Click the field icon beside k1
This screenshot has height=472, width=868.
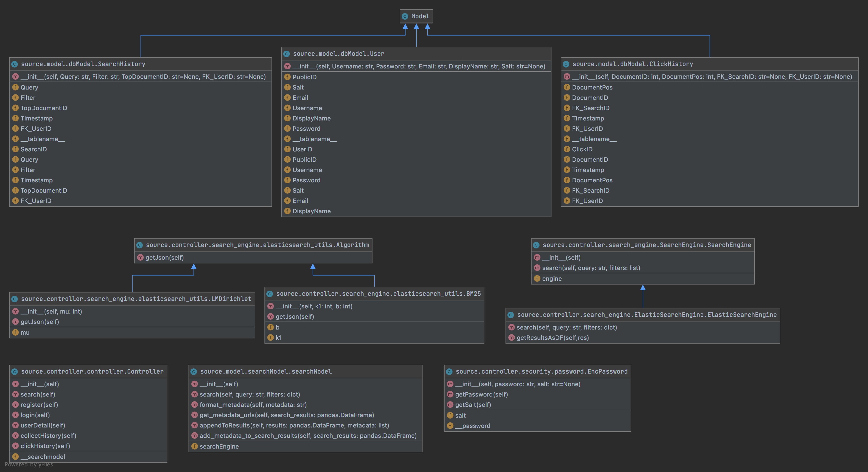point(270,337)
